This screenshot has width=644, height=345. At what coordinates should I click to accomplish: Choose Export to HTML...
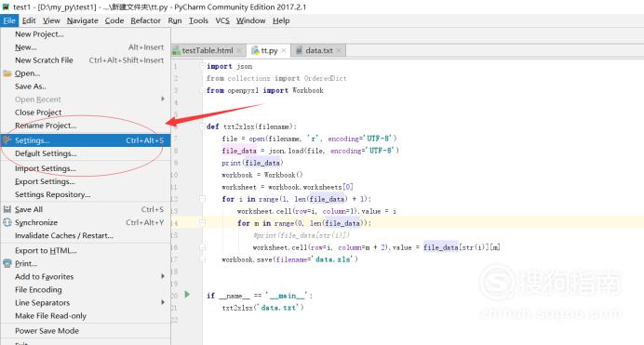tap(86, 250)
